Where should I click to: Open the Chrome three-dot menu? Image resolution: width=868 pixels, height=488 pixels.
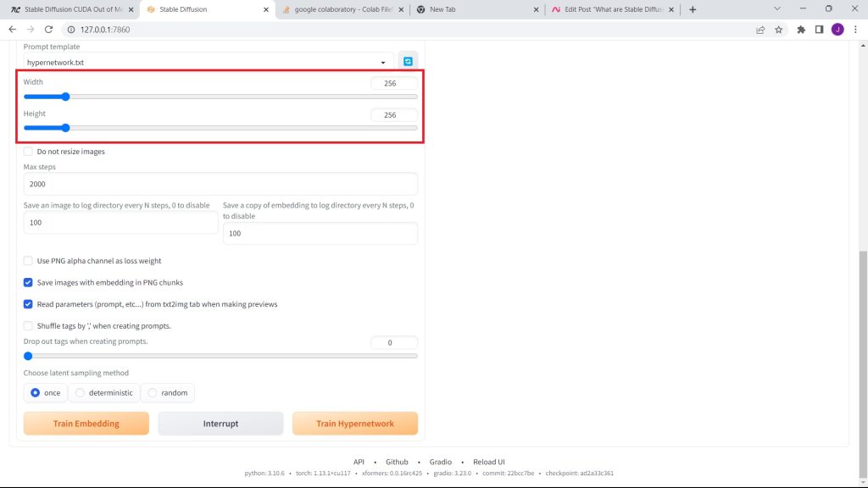point(855,30)
